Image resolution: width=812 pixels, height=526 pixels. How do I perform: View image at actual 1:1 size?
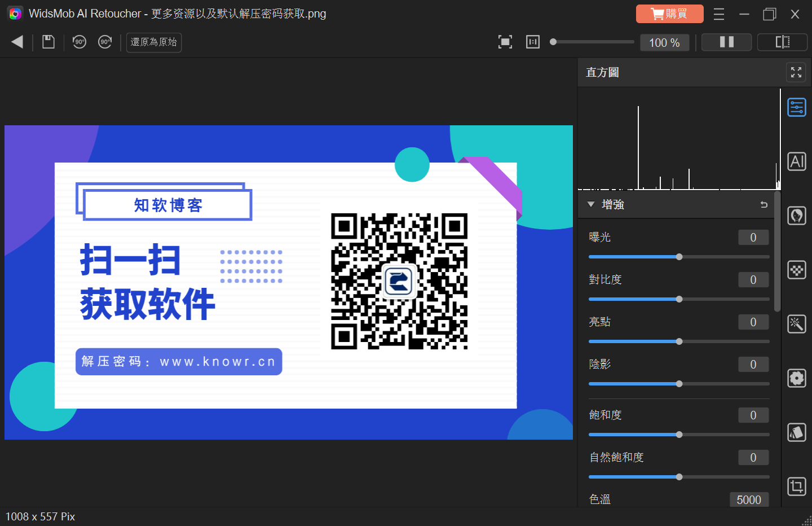(x=533, y=42)
